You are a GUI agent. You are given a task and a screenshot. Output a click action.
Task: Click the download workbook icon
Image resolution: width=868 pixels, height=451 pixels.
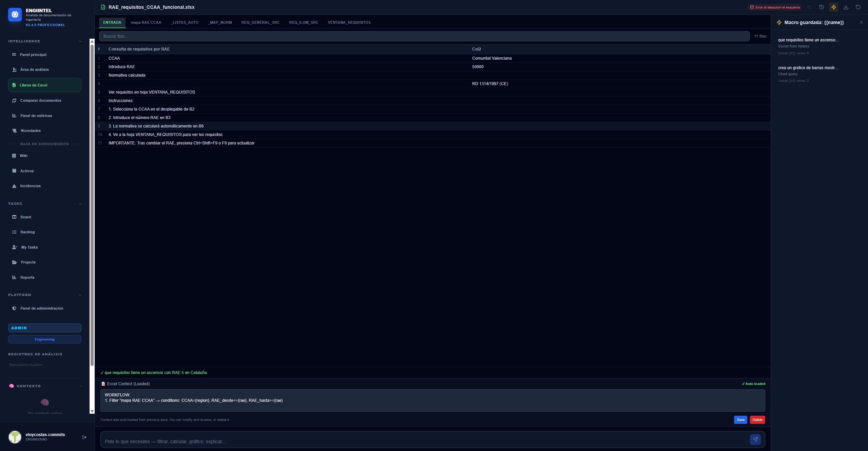pos(846,7)
